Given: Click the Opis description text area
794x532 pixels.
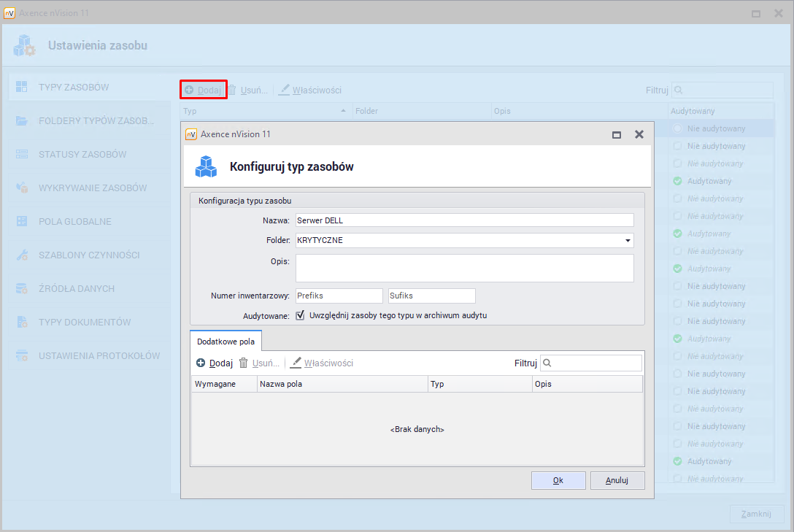Looking at the screenshot, I should tap(464, 268).
